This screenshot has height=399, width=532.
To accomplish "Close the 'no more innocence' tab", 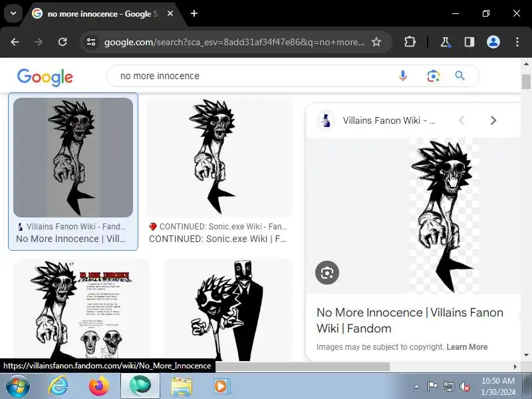I will (170, 13).
